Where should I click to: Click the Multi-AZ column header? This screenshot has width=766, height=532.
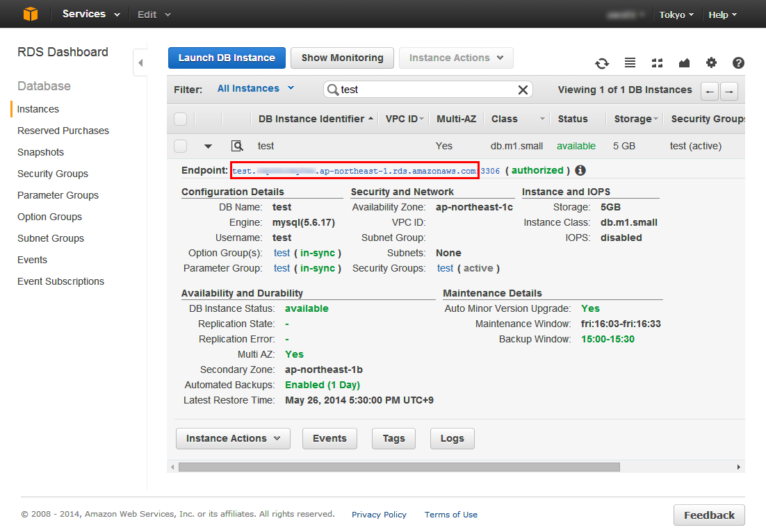point(456,119)
